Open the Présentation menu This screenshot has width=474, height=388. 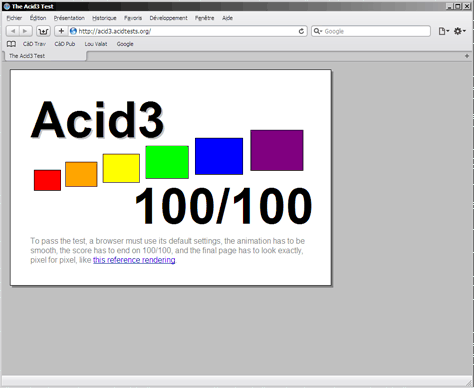pos(69,18)
